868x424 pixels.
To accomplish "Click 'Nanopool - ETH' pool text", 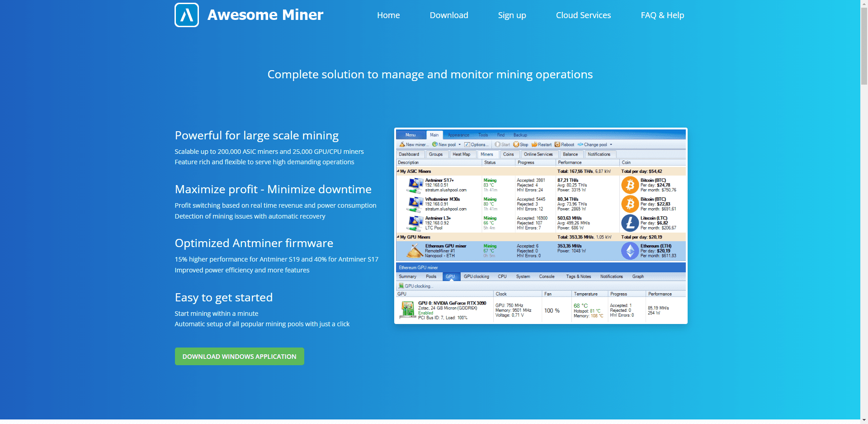I will 440,256.
